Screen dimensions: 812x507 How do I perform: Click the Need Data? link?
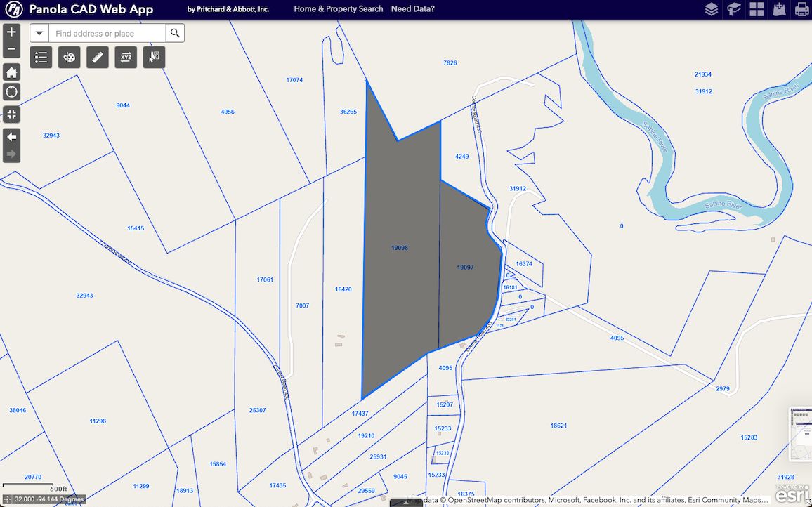[x=413, y=9]
